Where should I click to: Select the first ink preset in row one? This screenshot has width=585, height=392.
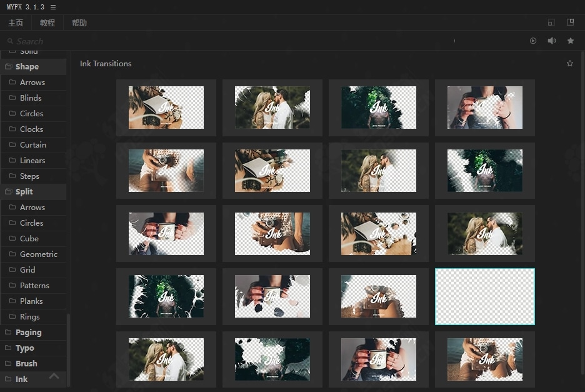click(166, 108)
